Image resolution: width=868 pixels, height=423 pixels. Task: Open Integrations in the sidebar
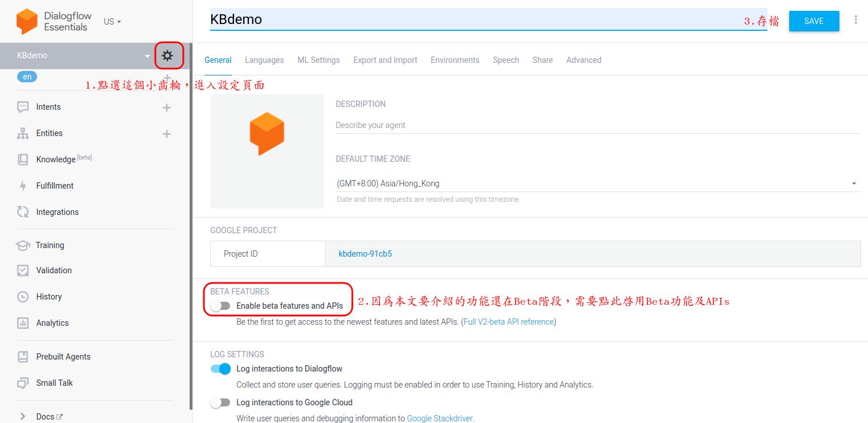(x=58, y=212)
